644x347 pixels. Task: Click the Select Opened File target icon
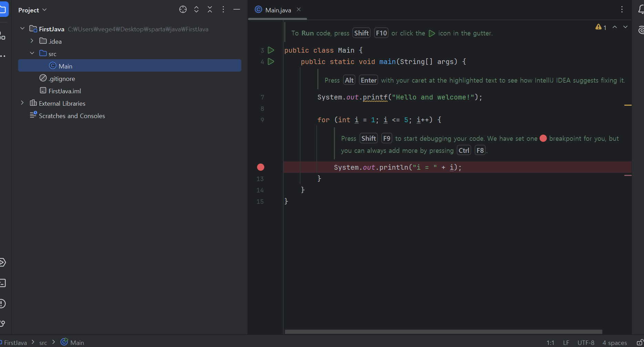tap(183, 10)
